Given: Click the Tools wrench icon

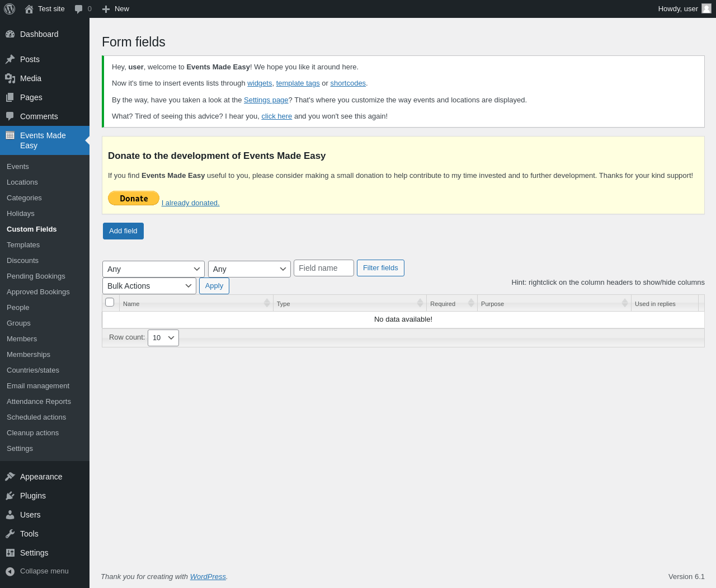Looking at the screenshot, I should click(x=10, y=534).
